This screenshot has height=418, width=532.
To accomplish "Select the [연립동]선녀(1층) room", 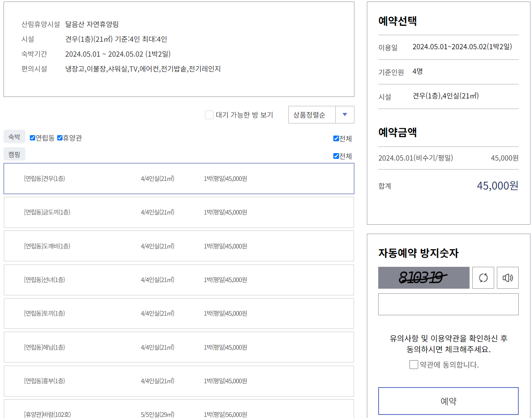I will click(x=179, y=280).
